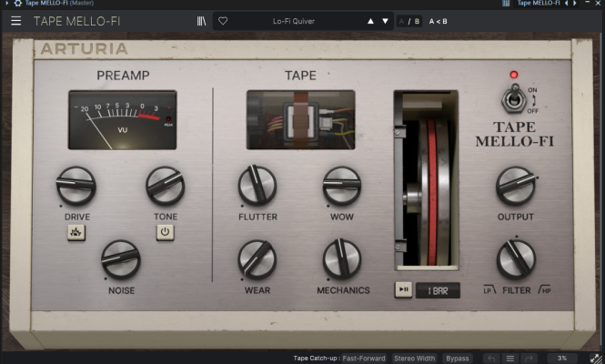This screenshot has height=364, width=605.
Task: Open the 1 BAR duration dropdown
Action: pos(438,290)
